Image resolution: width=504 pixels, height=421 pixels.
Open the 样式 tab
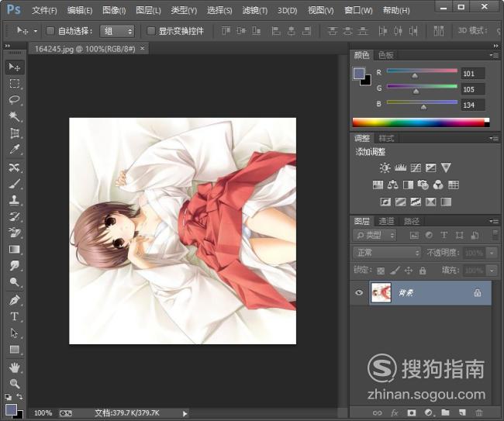(x=386, y=139)
